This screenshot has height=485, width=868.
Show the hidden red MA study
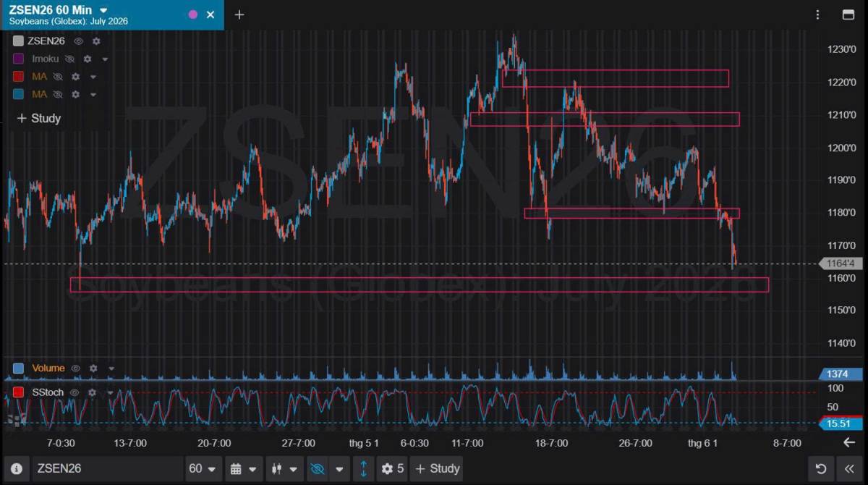[x=58, y=76]
